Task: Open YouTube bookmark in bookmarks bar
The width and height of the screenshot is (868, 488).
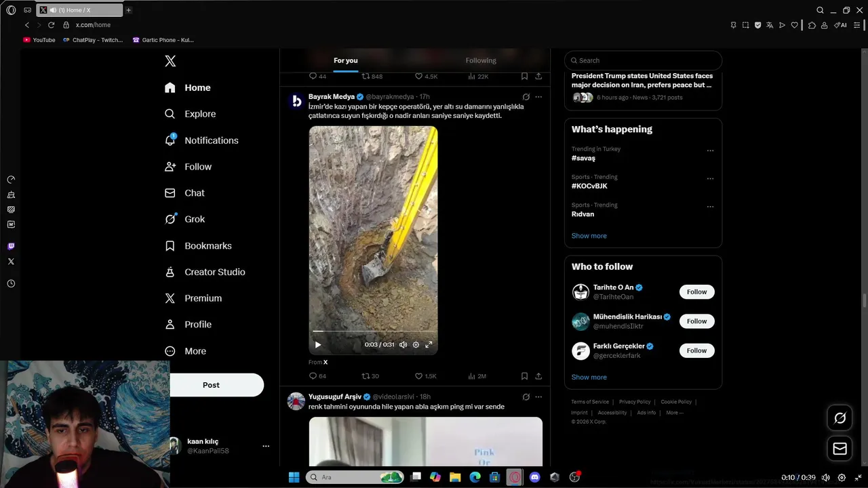Action: point(39,40)
